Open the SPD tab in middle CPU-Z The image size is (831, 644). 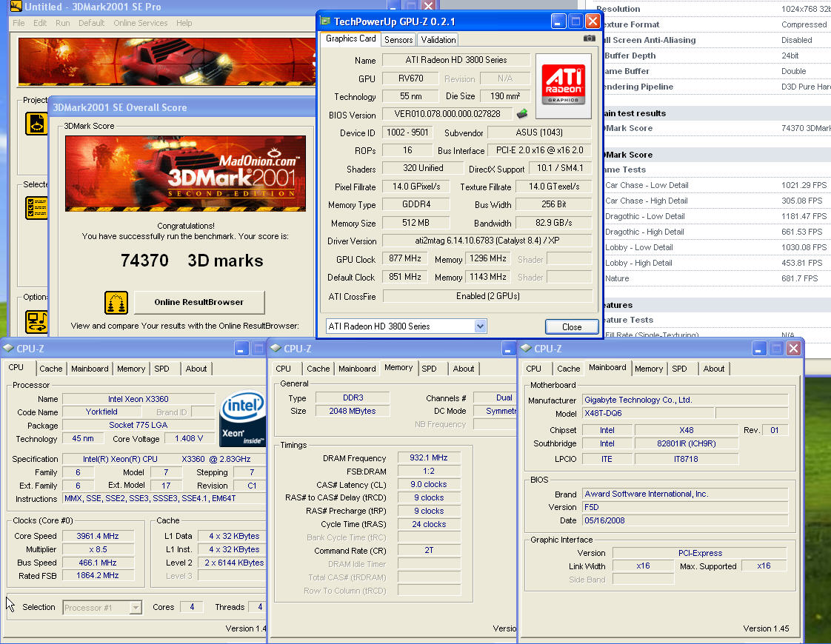(430, 369)
